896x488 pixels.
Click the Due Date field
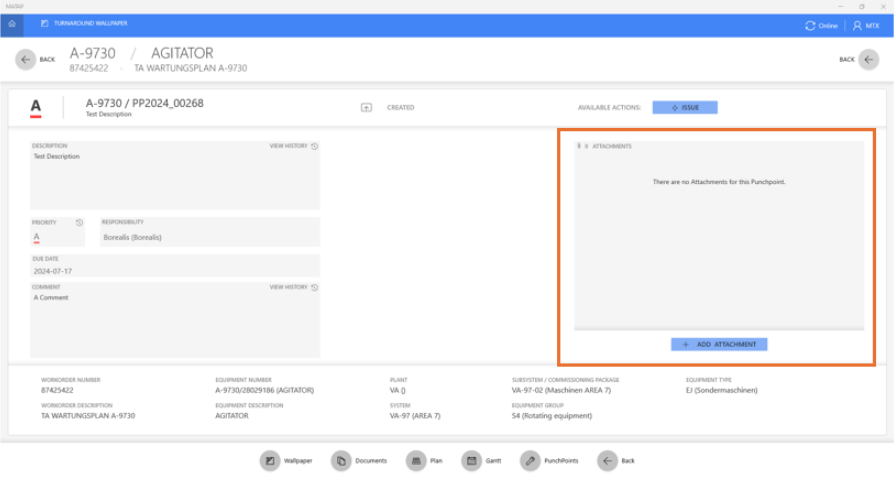pos(175,271)
